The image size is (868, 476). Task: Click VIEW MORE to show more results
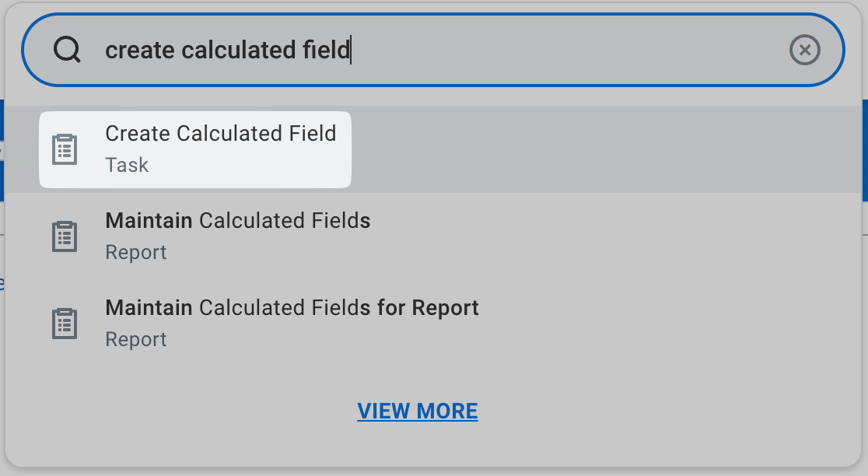[x=418, y=411]
